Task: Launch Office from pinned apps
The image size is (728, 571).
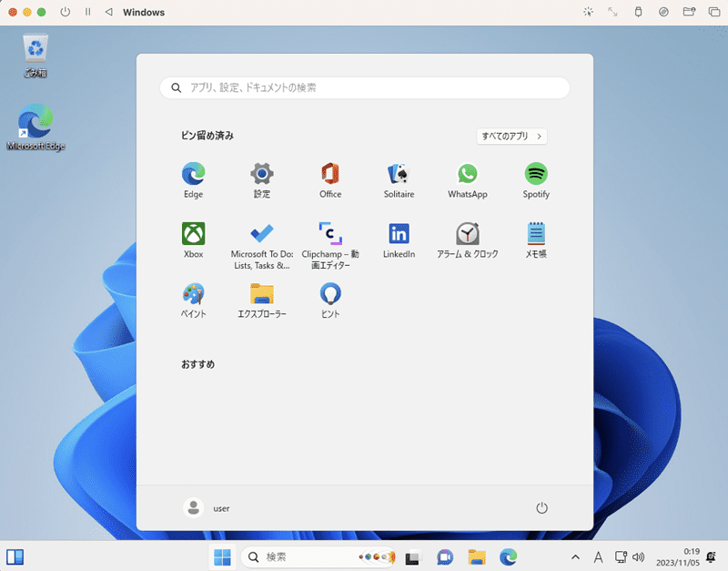Action: point(330,180)
